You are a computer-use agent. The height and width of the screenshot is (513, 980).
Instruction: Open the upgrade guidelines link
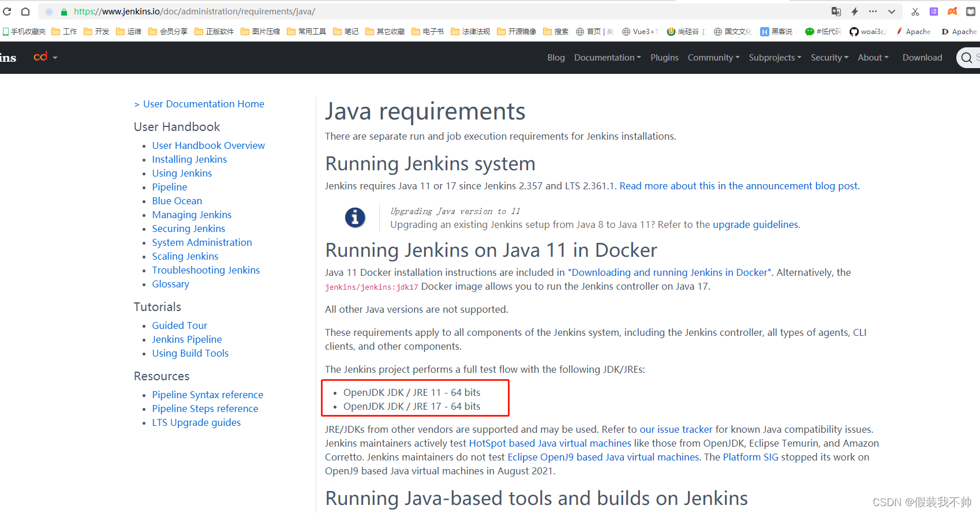click(x=755, y=224)
